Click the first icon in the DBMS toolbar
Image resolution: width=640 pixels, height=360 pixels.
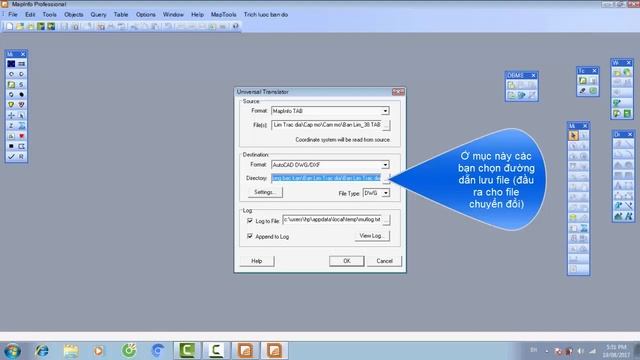click(x=511, y=85)
